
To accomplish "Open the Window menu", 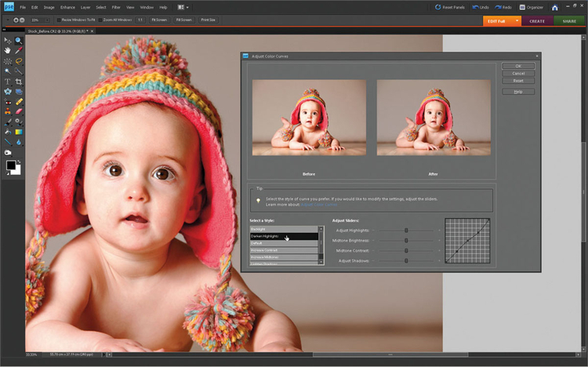I will [x=147, y=7].
